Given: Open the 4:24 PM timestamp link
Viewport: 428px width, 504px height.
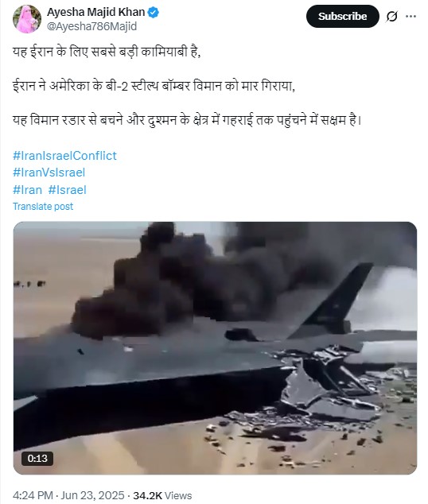Looking at the screenshot, I should coord(33,495).
